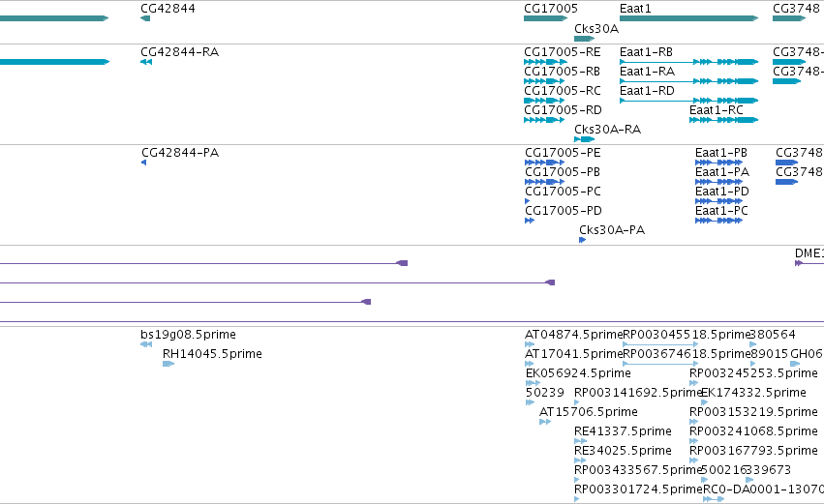Viewport: 824px width, 504px height.
Task: Select protein Cks30A-PA
Action: coord(612,230)
